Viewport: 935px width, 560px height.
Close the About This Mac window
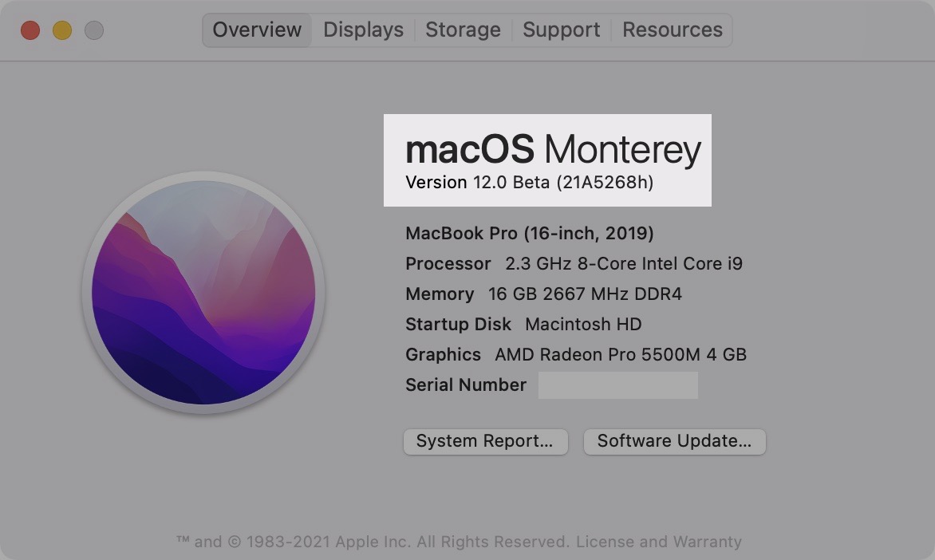(30, 31)
